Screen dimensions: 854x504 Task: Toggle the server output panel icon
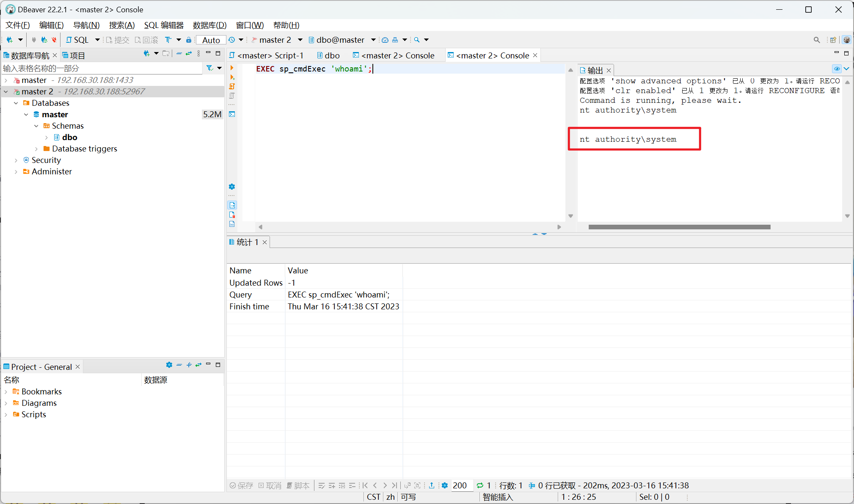(232, 205)
